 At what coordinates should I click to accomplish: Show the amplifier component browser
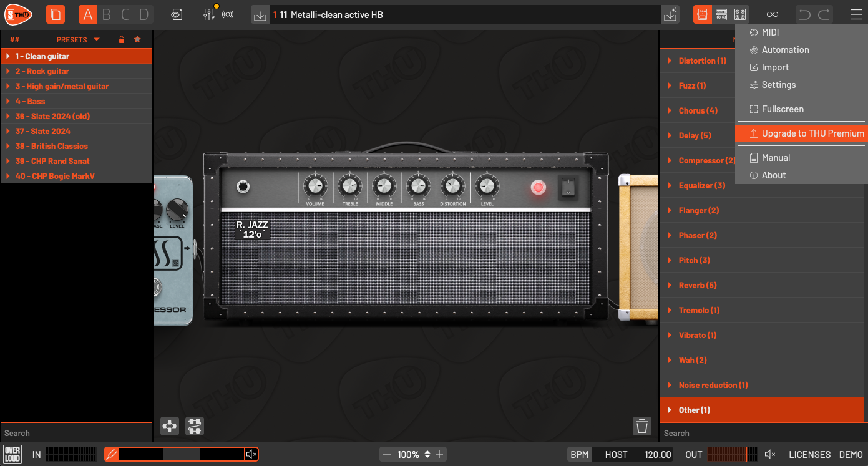[x=721, y=14]
